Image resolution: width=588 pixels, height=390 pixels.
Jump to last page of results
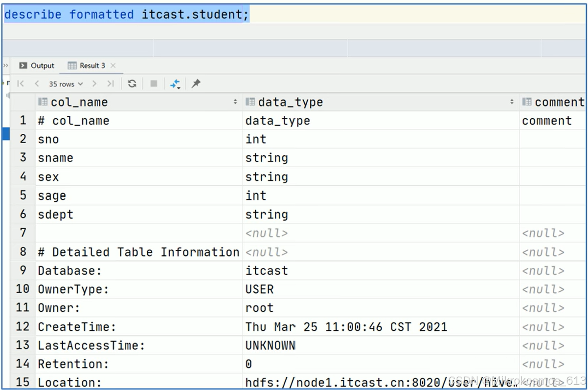(111, 84)
